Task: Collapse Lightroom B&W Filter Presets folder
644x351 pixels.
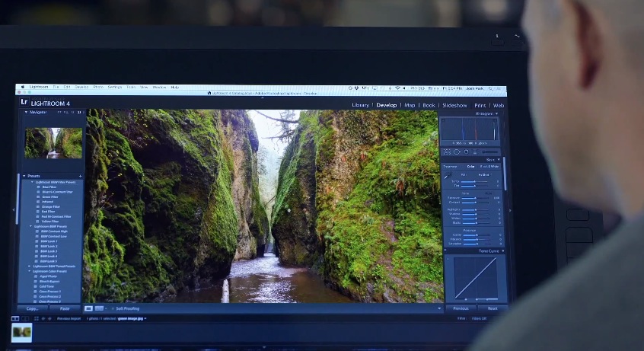Action: (x=32, y=182)
